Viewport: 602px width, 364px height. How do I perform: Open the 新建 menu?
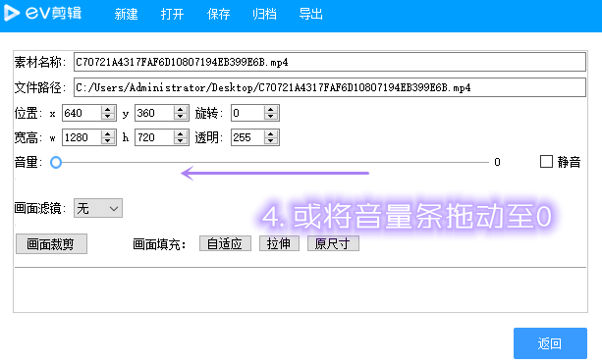pyautogui.click(x=126, y=14)
